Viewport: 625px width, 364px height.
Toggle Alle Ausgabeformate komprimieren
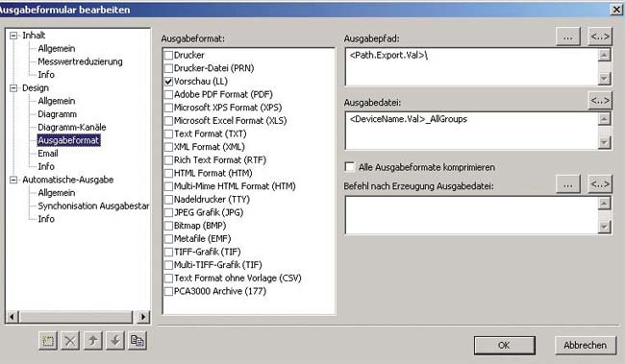[x=350, y=167]
